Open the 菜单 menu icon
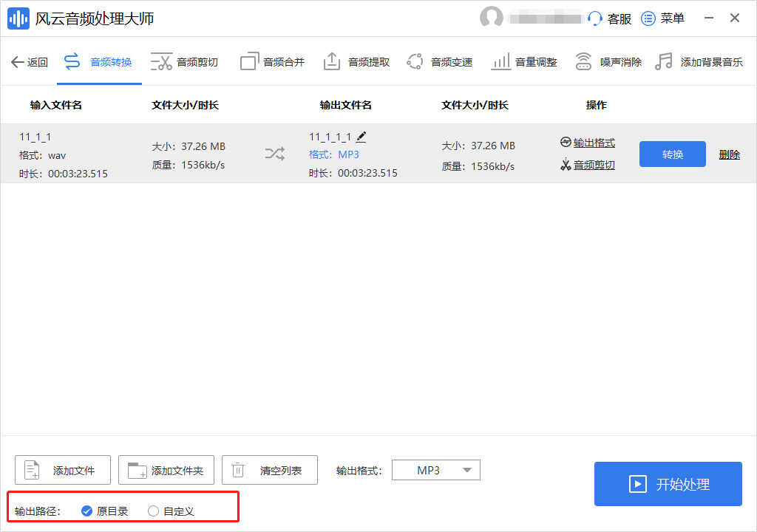The width and height of the screenshot is (757, 532). click(x=648, y=18)
